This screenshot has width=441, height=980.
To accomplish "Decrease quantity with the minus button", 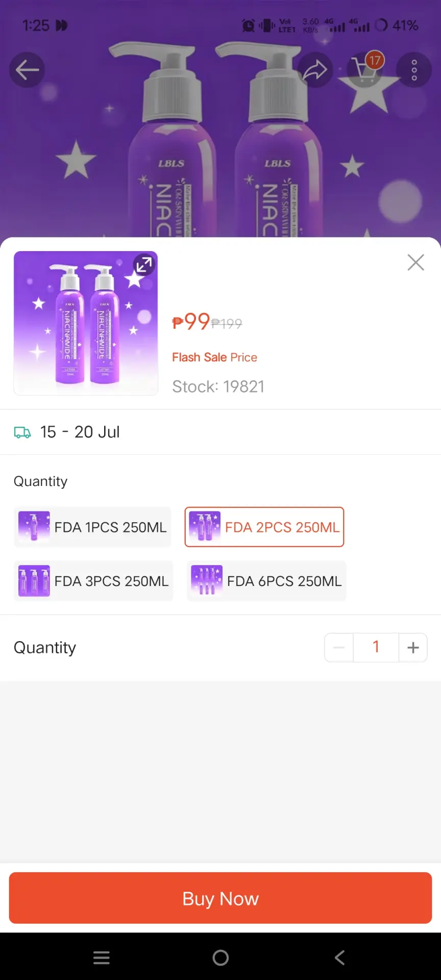I will pos(339,648).
